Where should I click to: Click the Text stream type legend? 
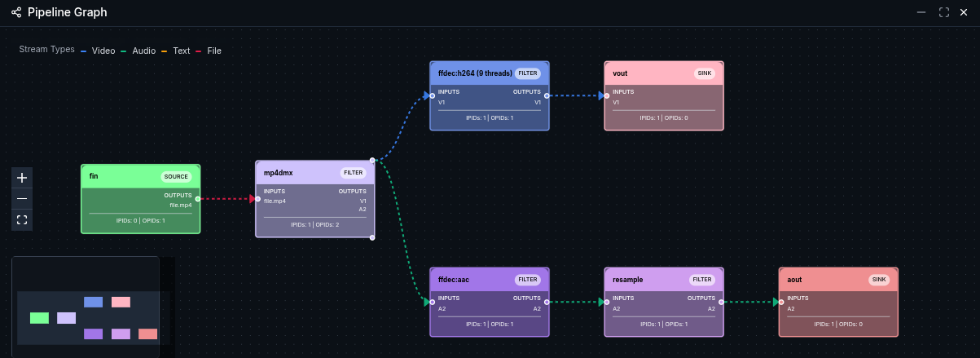pyautogui.click(x=175, y=51)
